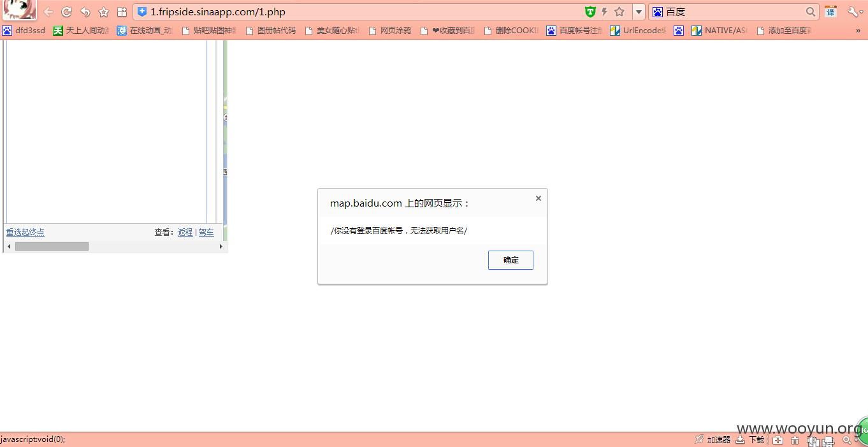Go back to the previous page

(x=48, y=12)
